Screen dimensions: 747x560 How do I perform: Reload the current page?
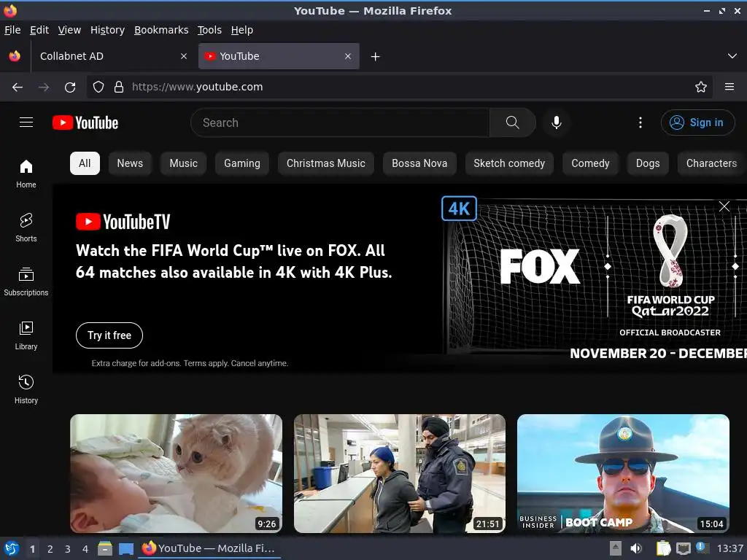(70, 87)
